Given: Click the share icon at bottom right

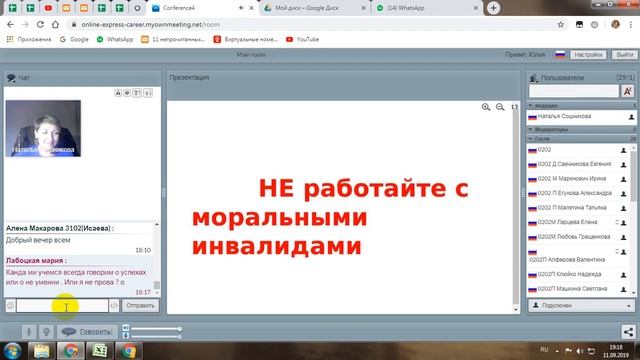Looking at the screenshot, I should pyautogui.click(x=629, y=331).
